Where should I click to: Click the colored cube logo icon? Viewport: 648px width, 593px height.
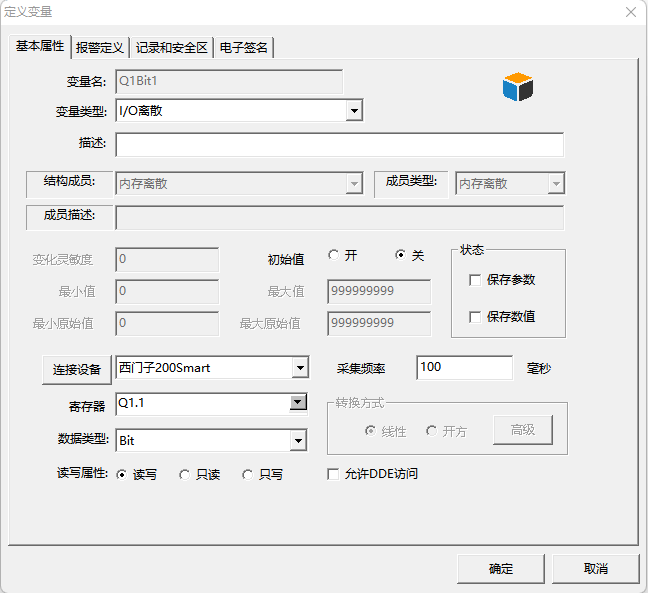[x=518, y=87]
